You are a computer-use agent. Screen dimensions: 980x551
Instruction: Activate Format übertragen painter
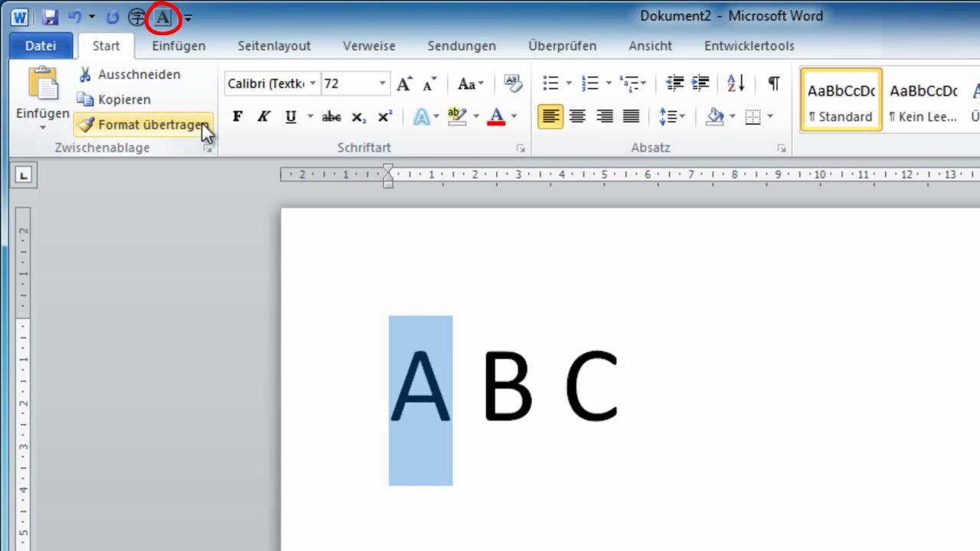pyautogui.click(x=143, y=124)
